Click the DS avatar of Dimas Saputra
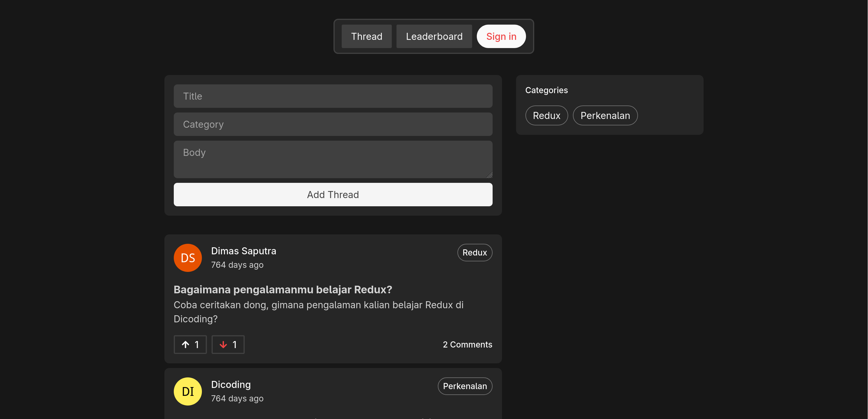 coord(187,258)
